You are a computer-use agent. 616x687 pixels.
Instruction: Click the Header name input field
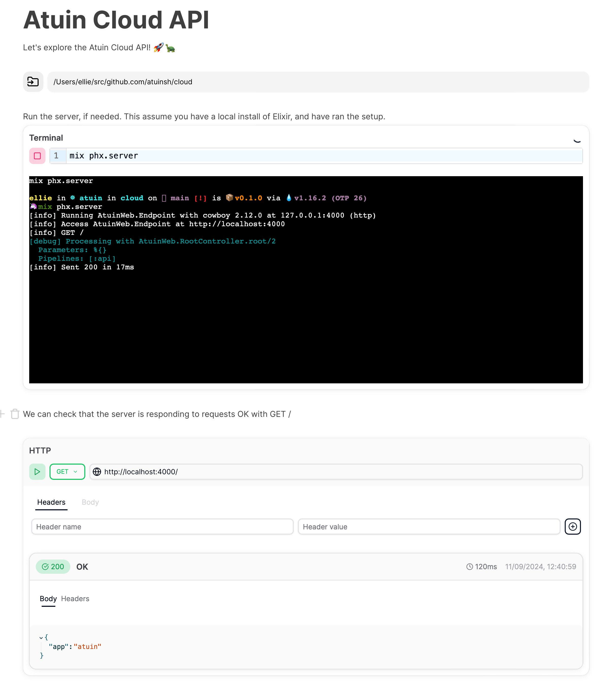point(162,526)
